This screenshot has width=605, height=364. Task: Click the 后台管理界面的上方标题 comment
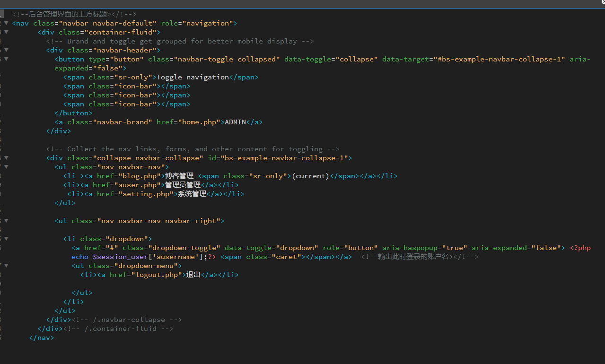(x=74, y=14)
